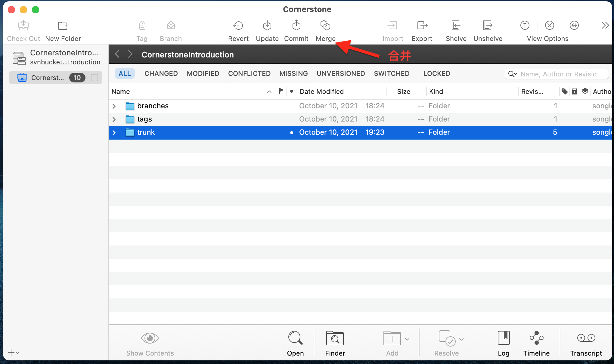The height and width of the screenshot is (364, 614).
Task: Expand the trunk folder
Action: tap(114, 133)
